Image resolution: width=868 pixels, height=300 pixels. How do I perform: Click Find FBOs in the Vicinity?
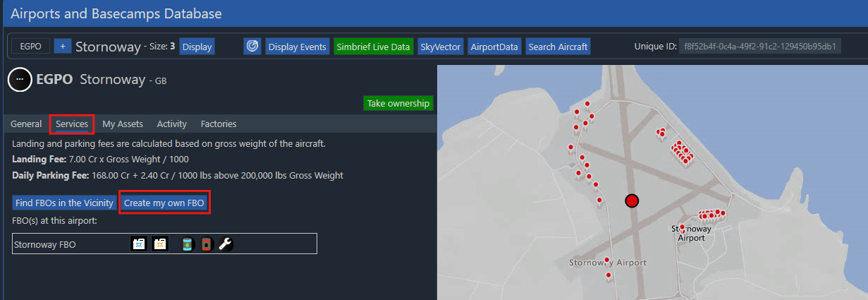pos(64,203)
